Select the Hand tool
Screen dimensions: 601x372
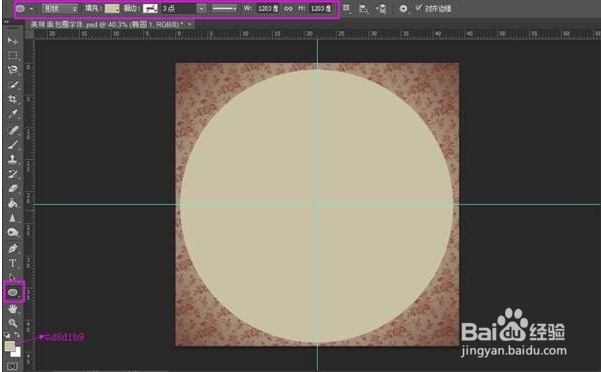point(13,308)
